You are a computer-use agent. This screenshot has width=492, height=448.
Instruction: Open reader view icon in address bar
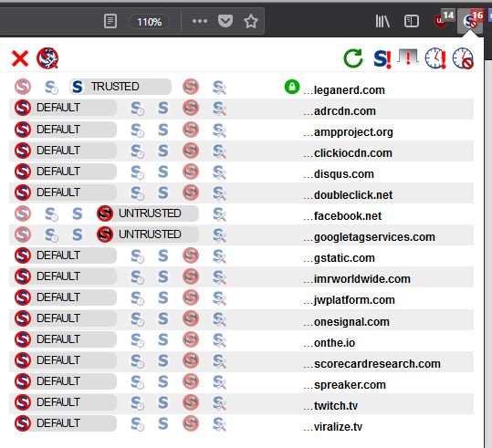(110, 21)
